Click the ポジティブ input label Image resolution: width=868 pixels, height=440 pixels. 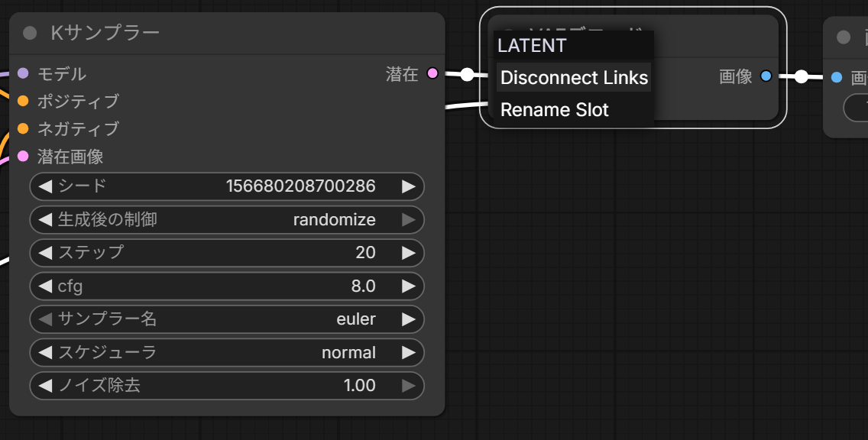coord(78,102)
